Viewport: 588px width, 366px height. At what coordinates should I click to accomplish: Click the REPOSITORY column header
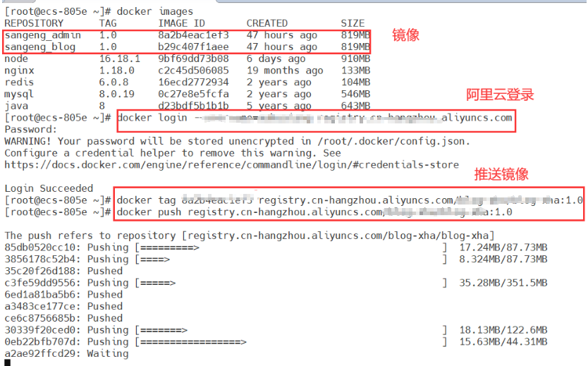(x=34, y=23)
